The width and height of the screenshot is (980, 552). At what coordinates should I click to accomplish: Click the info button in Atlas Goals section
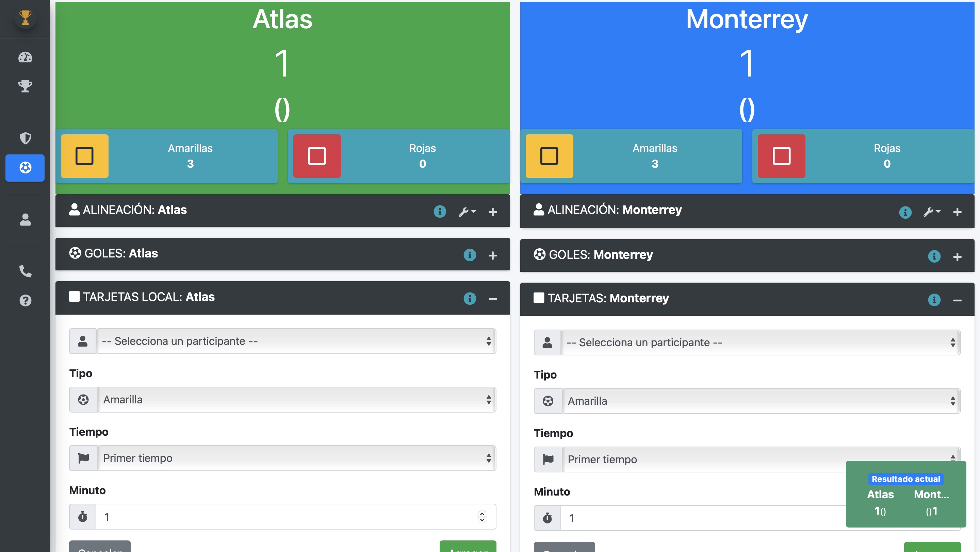pos(469,254)
